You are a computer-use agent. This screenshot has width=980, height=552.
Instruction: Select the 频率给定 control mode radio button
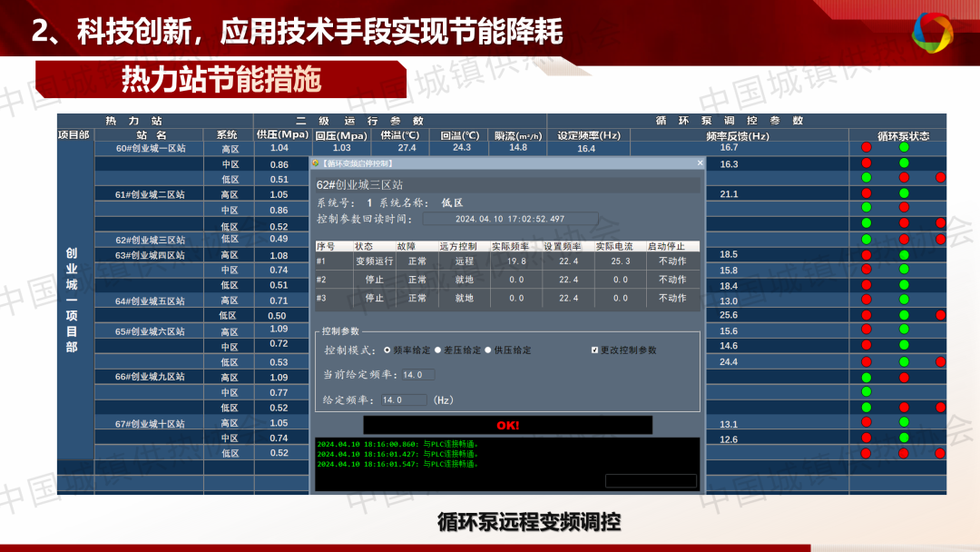tap(387, 350)
